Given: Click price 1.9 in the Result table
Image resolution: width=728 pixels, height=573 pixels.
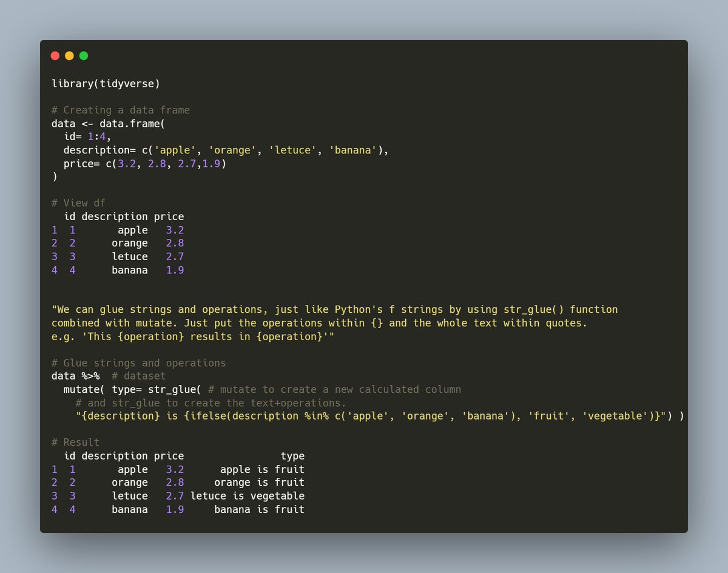Looking at the screenshot, I should pyautogui.click(x=175, y=509).
